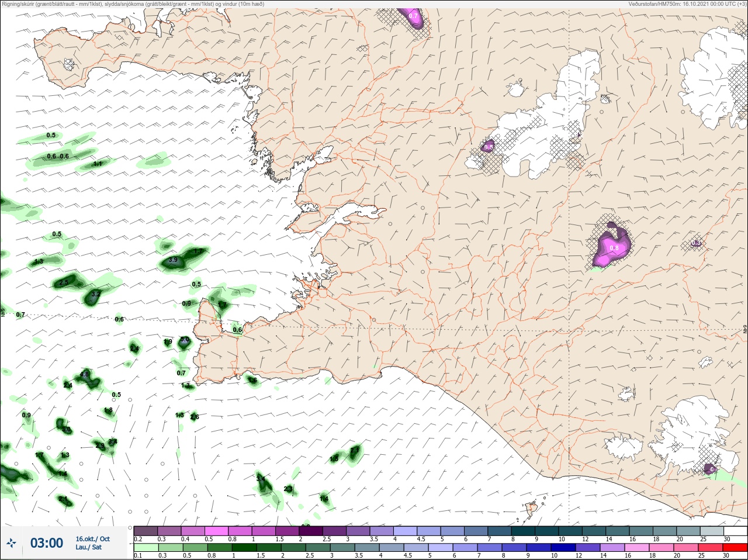Select the darkest green 1 swatch in the lower legend row
748x560 pixels.
point(243,548)
